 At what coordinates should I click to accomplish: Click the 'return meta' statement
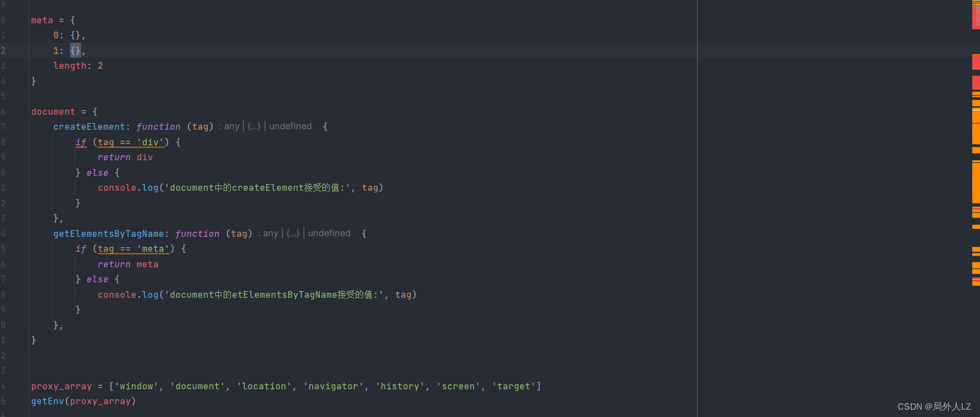tap(128, 265)
